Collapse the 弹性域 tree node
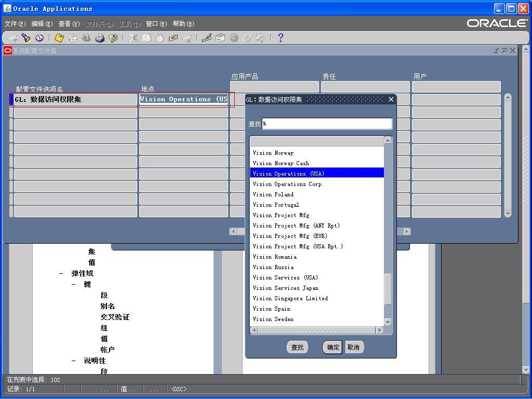The height and width of the screenshot is (399, 532). (61, 273)
